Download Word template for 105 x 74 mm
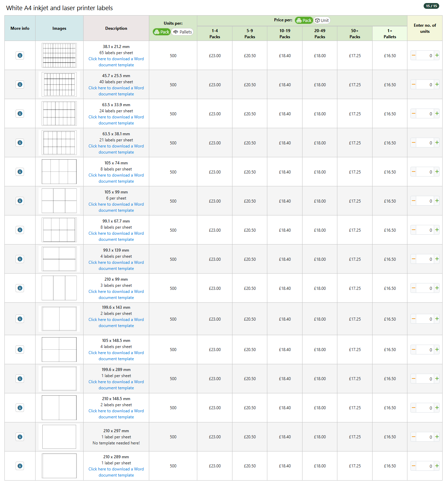The image size is (448, 487). pyautogui.click(x=116, y=178)
